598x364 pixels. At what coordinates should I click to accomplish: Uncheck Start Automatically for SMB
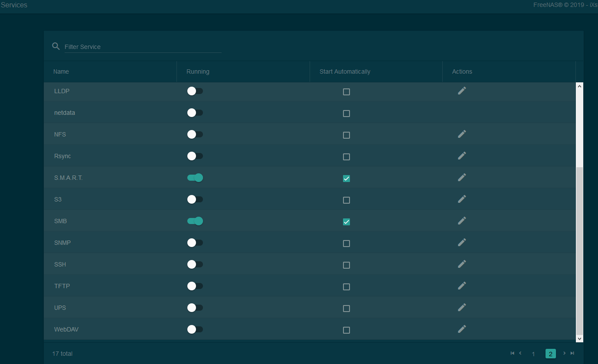[x=346, y=222]
